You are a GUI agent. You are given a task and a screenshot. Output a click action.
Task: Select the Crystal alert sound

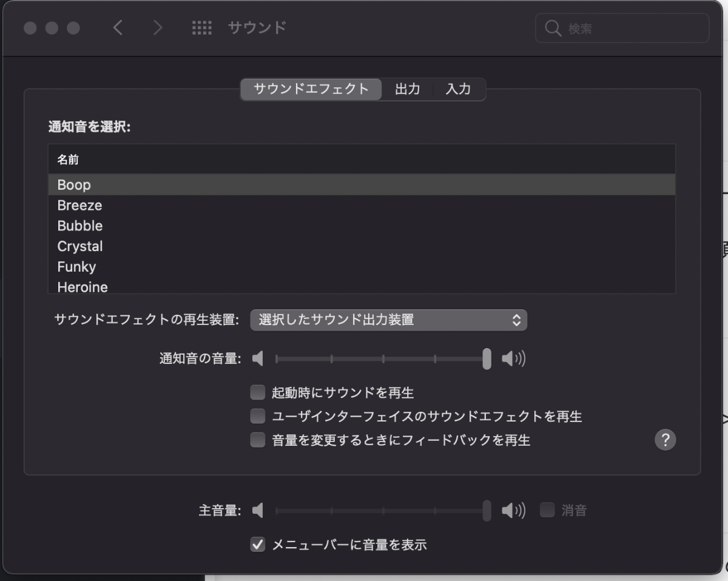coord(362,246)
